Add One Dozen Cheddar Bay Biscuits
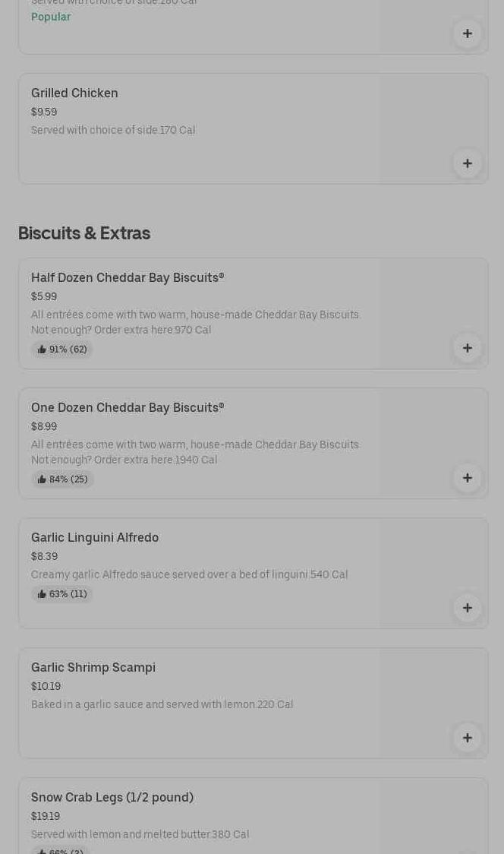Image resolution: width=504 pixels, height=854 pixels. coord(467,478)
